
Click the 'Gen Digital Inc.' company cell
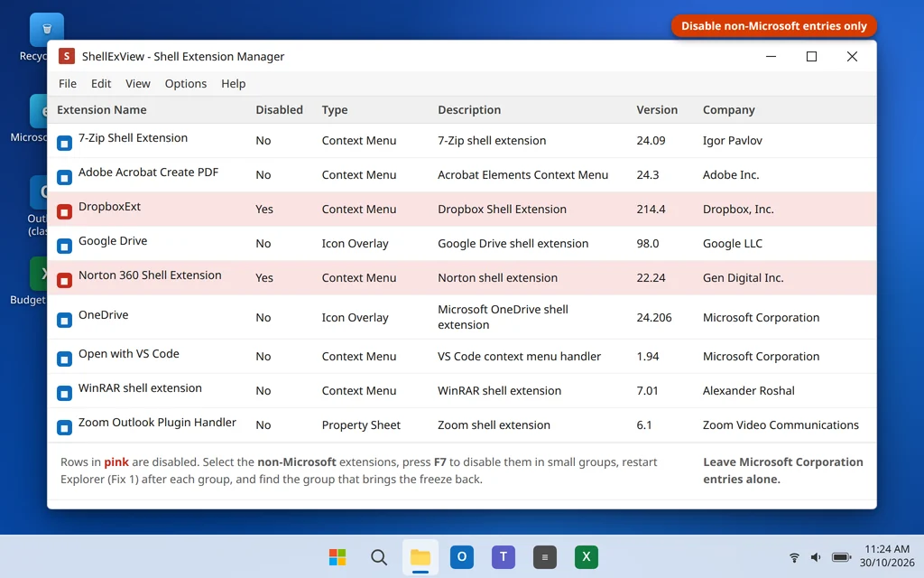(744, 277)
